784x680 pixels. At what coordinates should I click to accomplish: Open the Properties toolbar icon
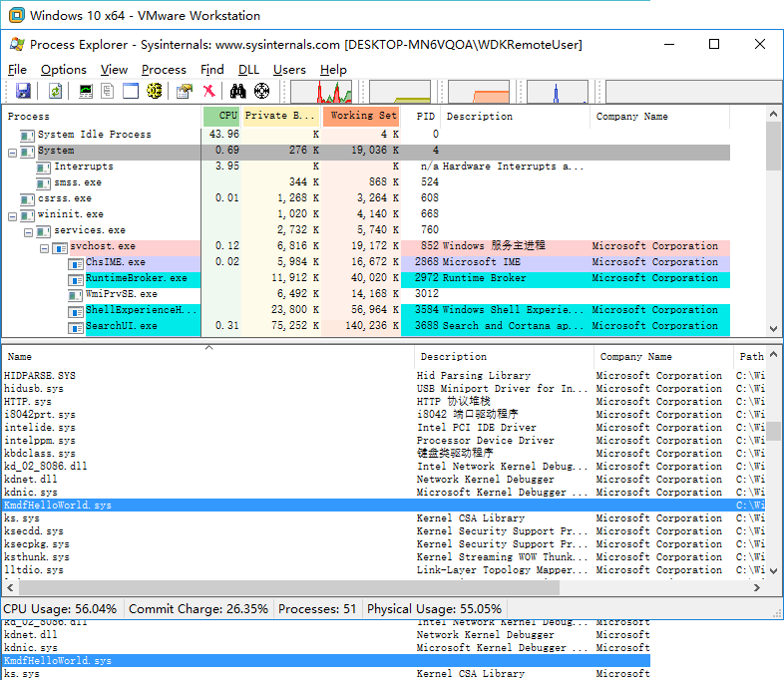click(185, 91)
